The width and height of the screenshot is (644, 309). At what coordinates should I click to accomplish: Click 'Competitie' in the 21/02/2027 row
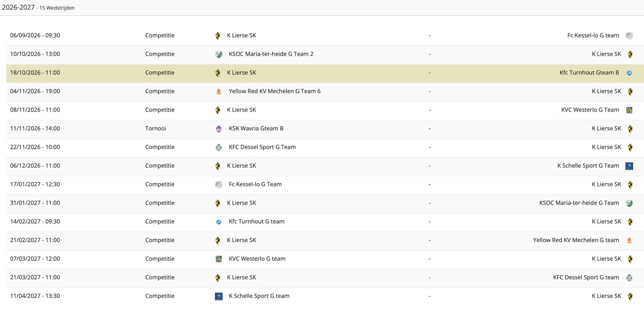pyautogui.click(x=160, y=240)
